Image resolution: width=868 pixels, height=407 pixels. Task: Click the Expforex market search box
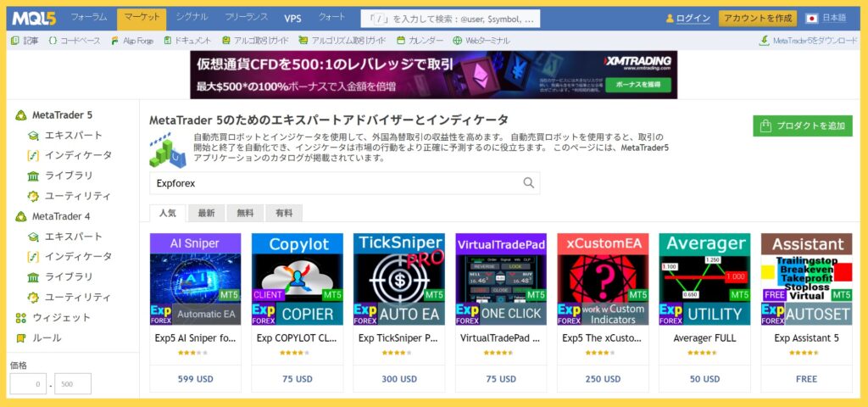pyautogui.click(x=344, y=183)
